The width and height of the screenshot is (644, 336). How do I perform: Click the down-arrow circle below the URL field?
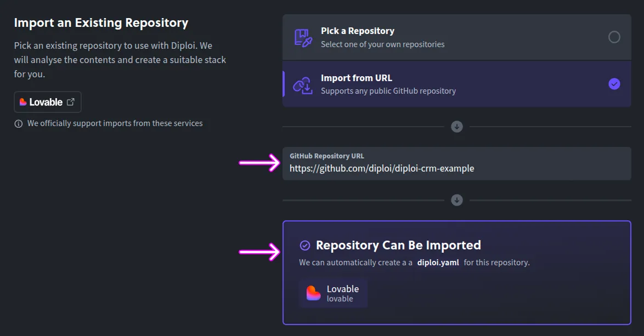[x=457, y=200]
